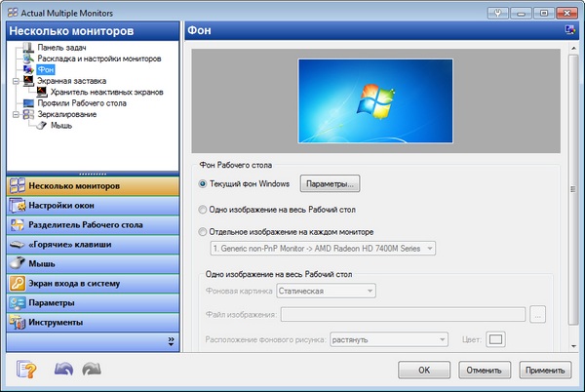Open the «Горячие» клавиши section
Image resolution: width=585 pixels, height=392 pixels.
(x=94, y=244)
